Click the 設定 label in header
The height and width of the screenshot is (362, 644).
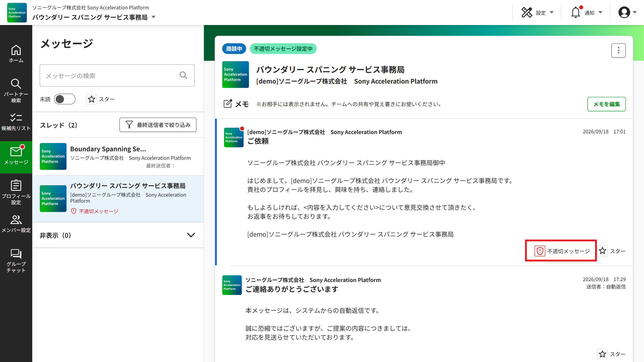[x=541, y=13]
